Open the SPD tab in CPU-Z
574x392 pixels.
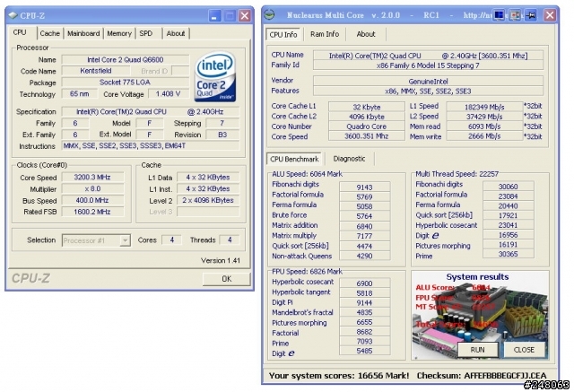pos(146,33)
